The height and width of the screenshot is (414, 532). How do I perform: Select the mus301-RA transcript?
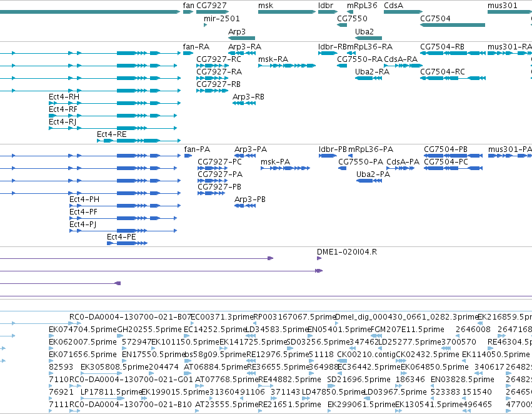tap(509, 53)
